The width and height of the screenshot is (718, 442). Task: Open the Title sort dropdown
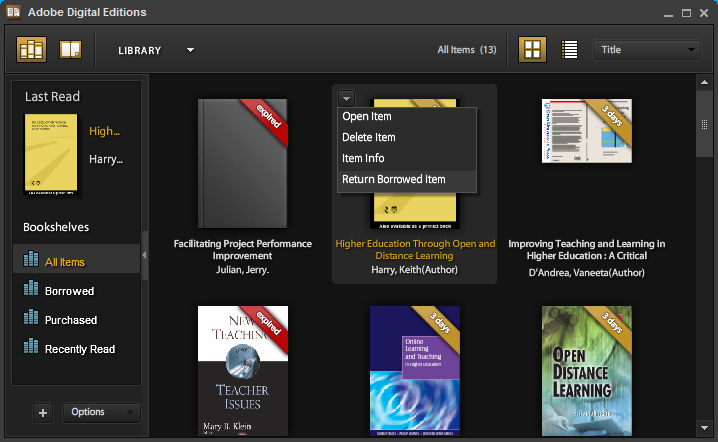click(647, 50)
